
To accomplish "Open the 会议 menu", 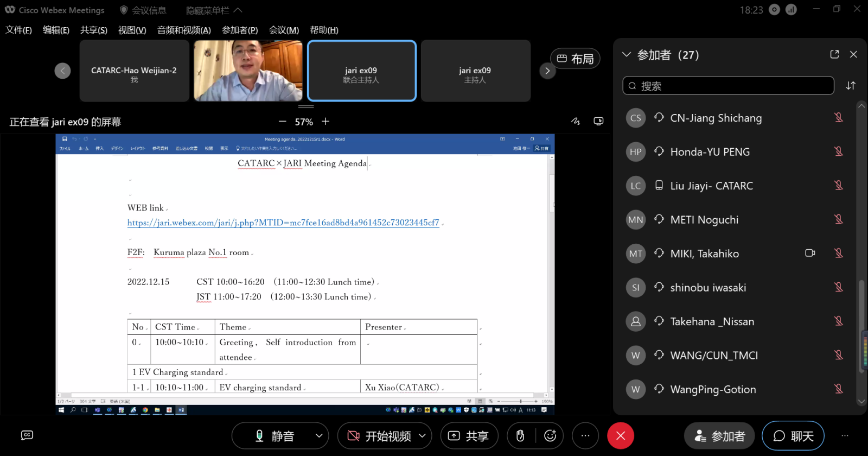I will (x=284, y=30).
